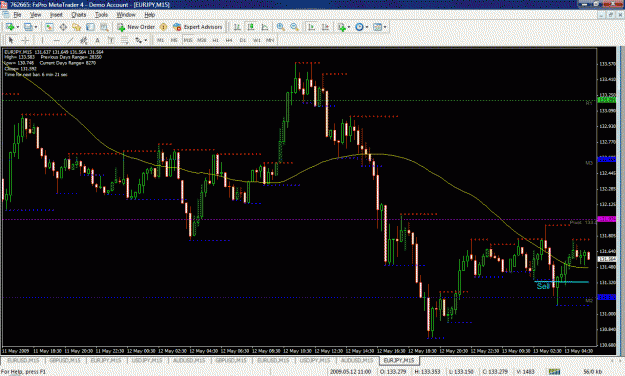Zoom in on the chart
The height and width of the screenshot is (376, 625).
[281, 27]
